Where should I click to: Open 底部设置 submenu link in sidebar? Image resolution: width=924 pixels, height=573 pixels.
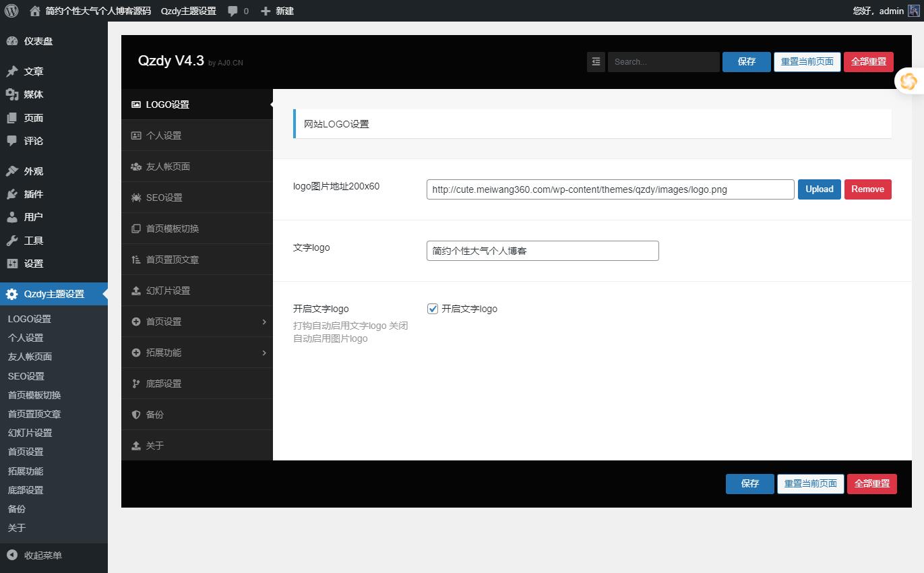[26, 490]
